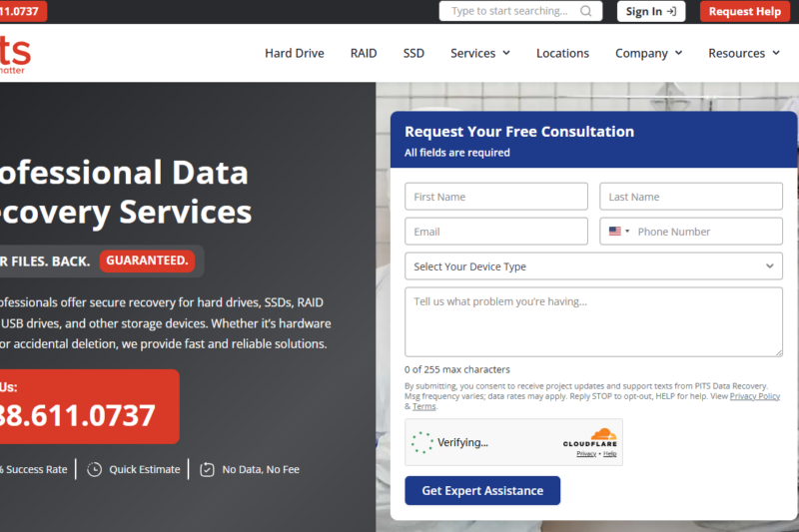Viewport: 799px width, 532px height.
Task: Click the Sign In arrow icon
Action: pos(671,11)
